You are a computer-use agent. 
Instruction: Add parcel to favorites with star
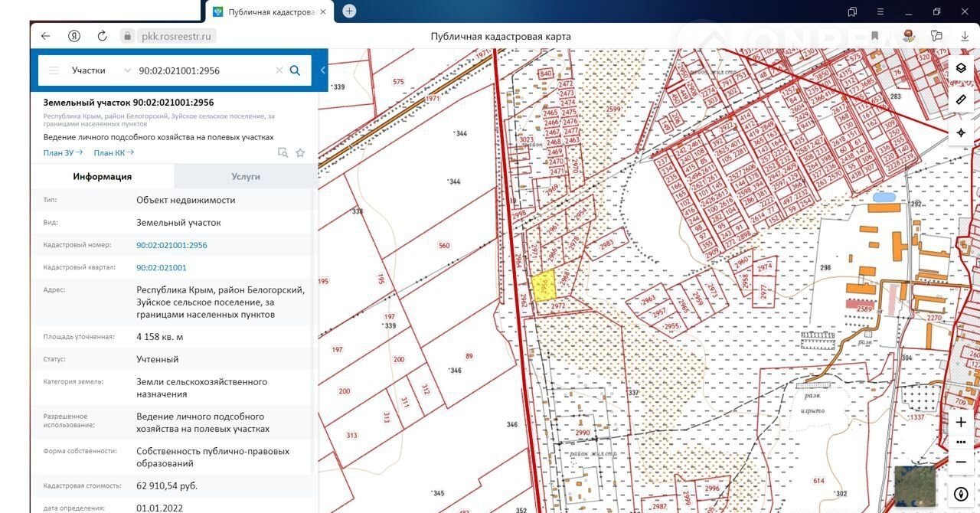point(300,153)
